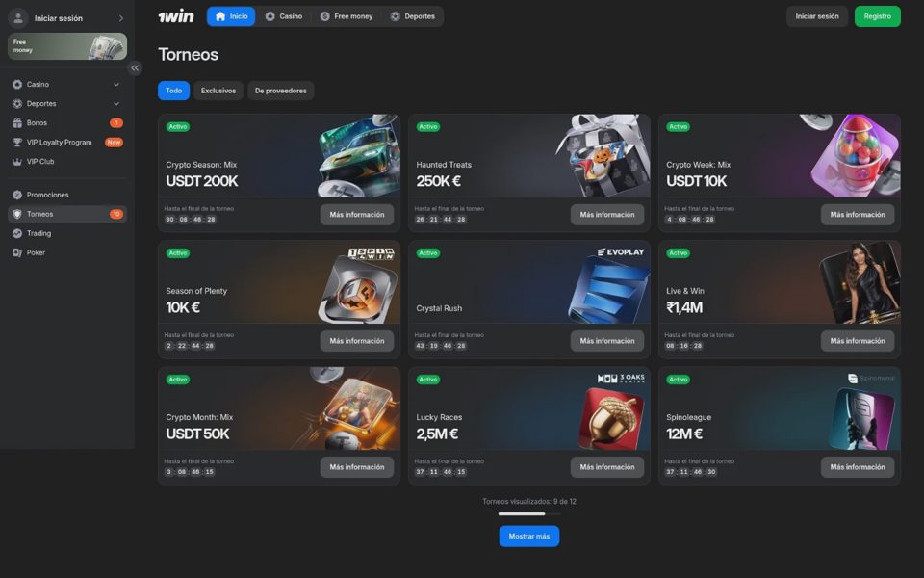Click Más información for Crypto Season: Mix
Screen dimensions: 924x578
click(x=357, y=215)
